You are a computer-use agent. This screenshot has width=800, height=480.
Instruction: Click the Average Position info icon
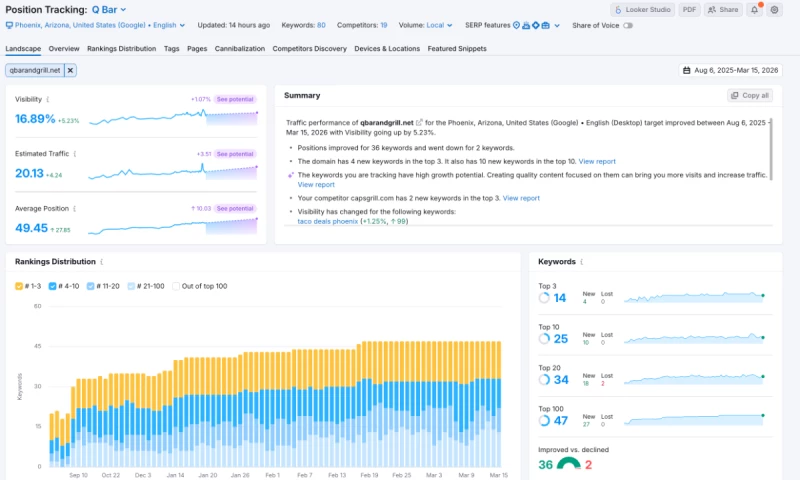click(x=74, y=209)
